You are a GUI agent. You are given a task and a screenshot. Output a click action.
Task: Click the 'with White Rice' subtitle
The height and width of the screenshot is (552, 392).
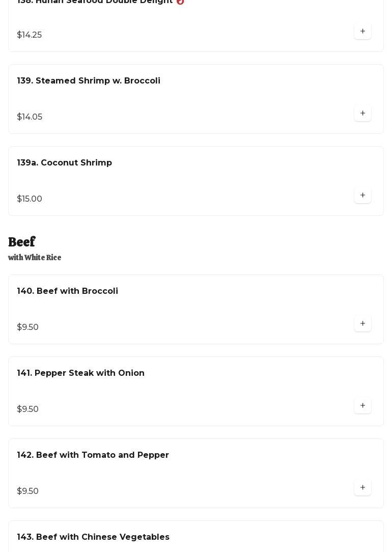pos(35,257)
